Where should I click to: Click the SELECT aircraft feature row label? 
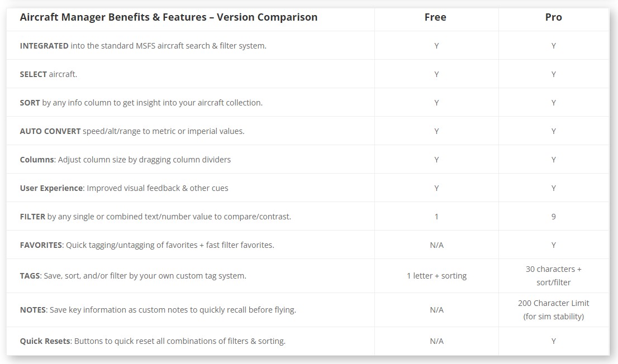tap(49, 74)
